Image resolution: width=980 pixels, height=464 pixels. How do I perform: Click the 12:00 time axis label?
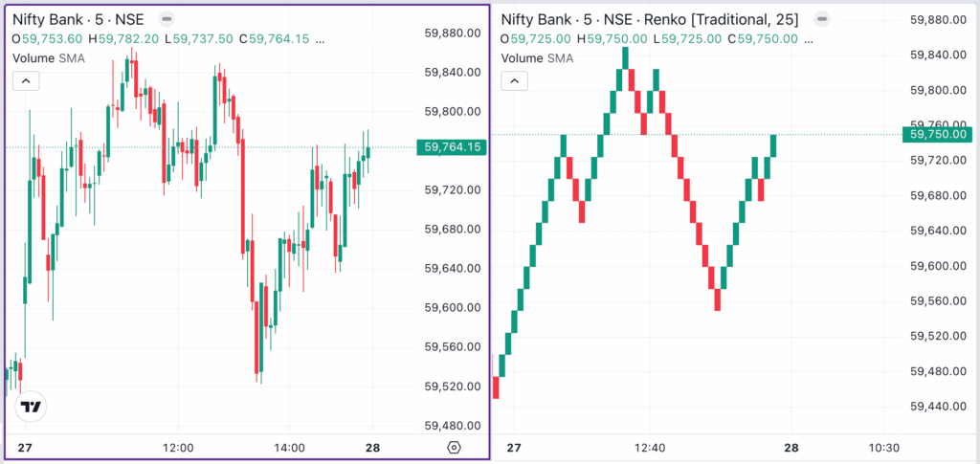(x=179, y=448)
